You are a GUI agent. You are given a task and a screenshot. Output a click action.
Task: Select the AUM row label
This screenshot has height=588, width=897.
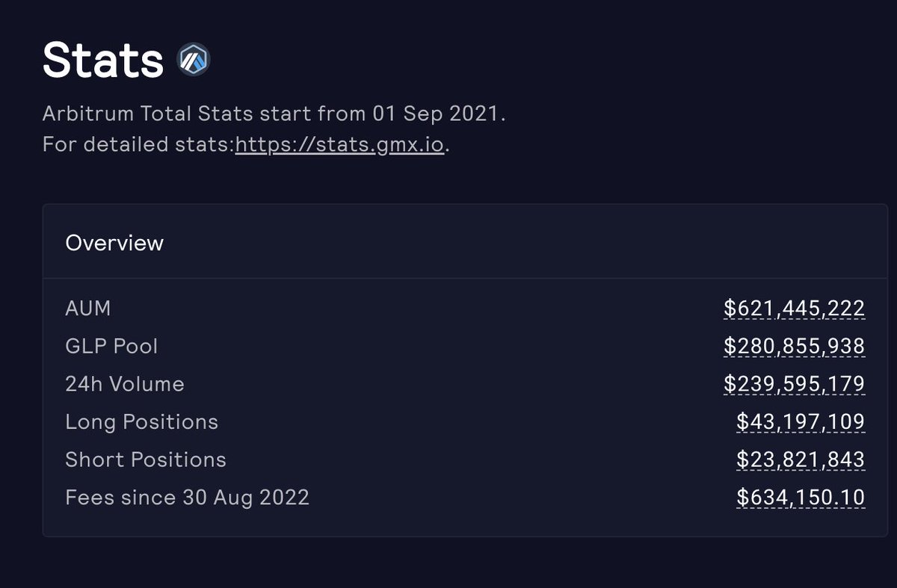(x=88, y=308)
